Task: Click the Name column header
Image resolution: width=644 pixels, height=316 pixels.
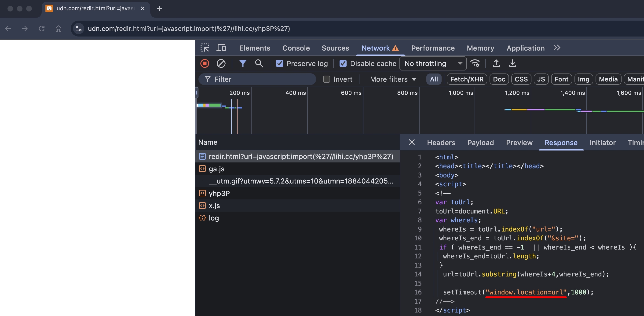Action: [208, 142]
